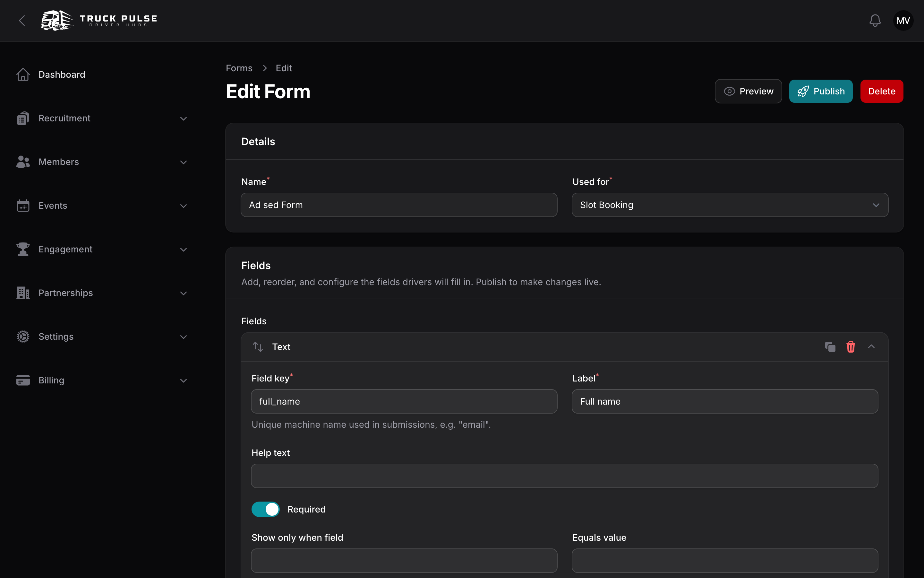Click the Partnerships building icon
The image size is (924, 578).
click(23, 293)
